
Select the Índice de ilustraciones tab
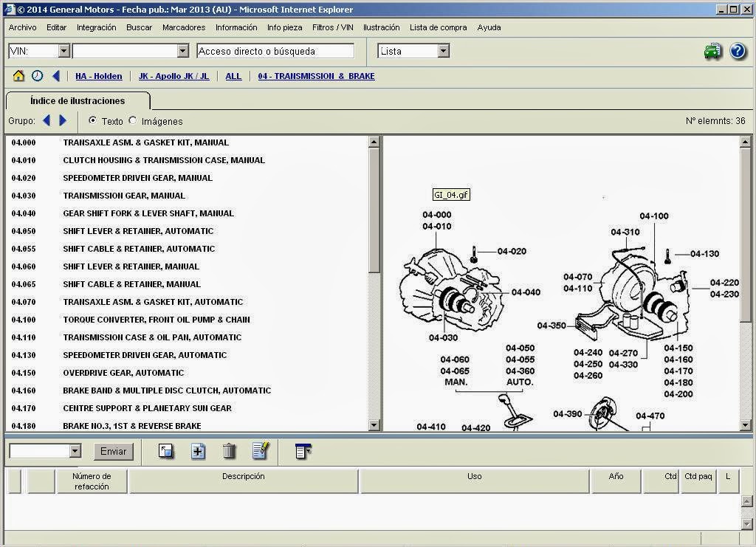click(x=78, y=100)
